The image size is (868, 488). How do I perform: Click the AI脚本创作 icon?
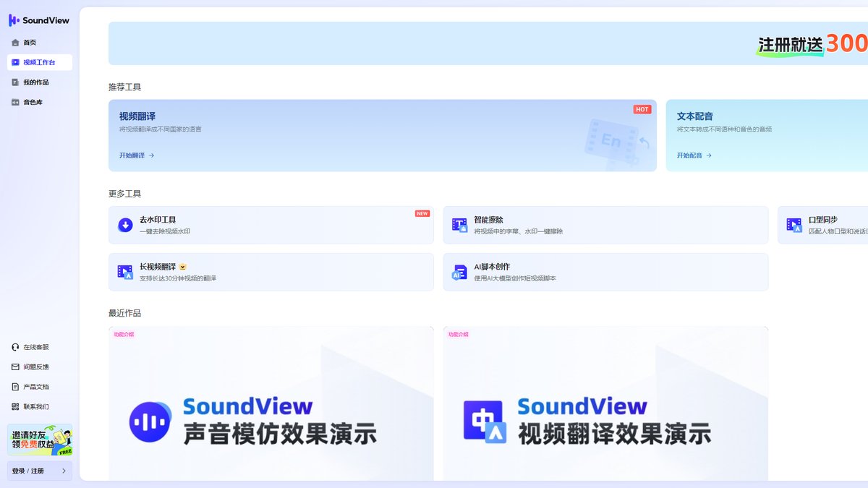point(460,272)
